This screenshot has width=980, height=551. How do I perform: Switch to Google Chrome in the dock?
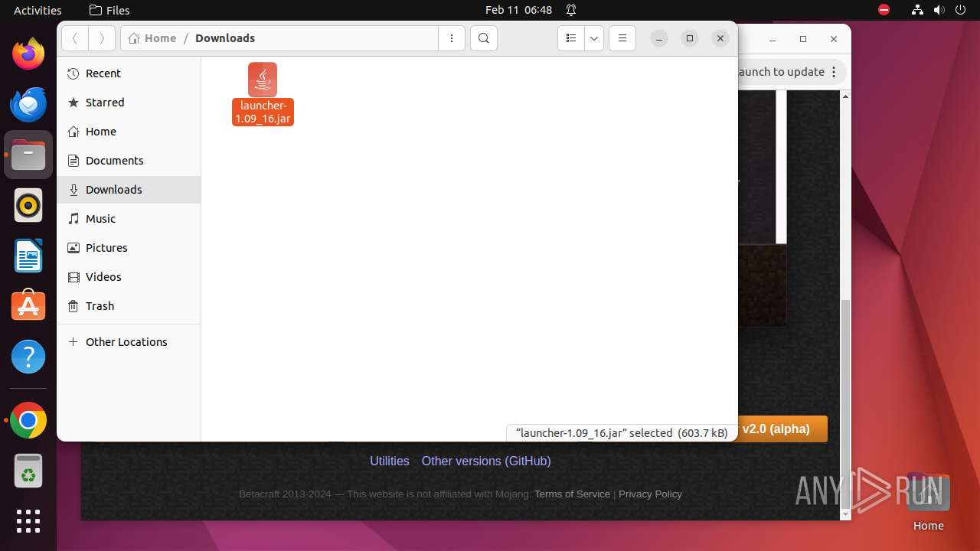28,421
